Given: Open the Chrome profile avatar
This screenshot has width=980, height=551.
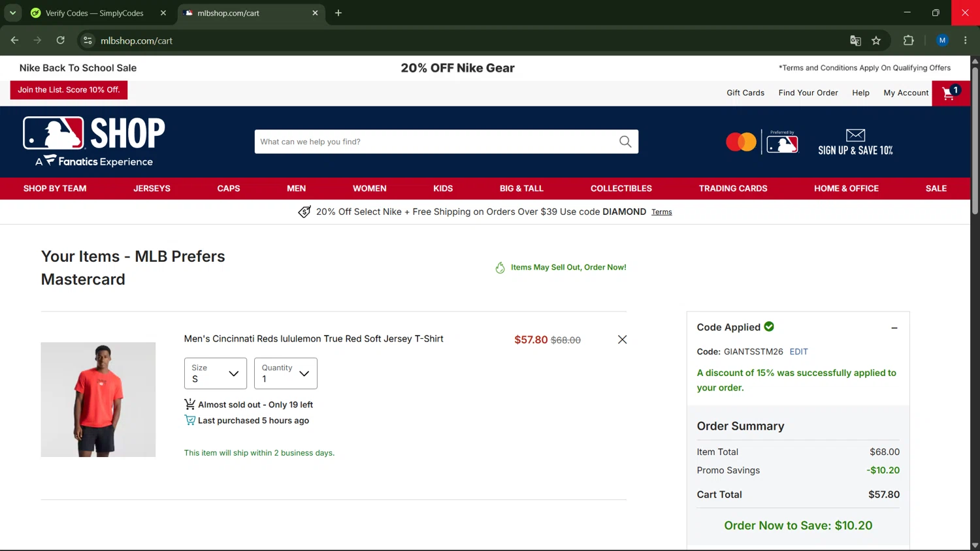Looking at the screenshot, I should pyautogui.click(x=942, y=40).
